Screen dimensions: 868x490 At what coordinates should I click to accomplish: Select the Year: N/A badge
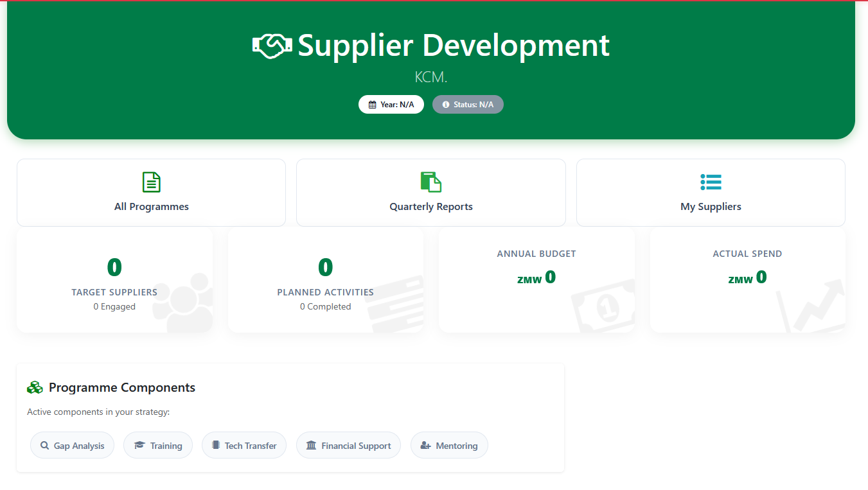[391, 104]
